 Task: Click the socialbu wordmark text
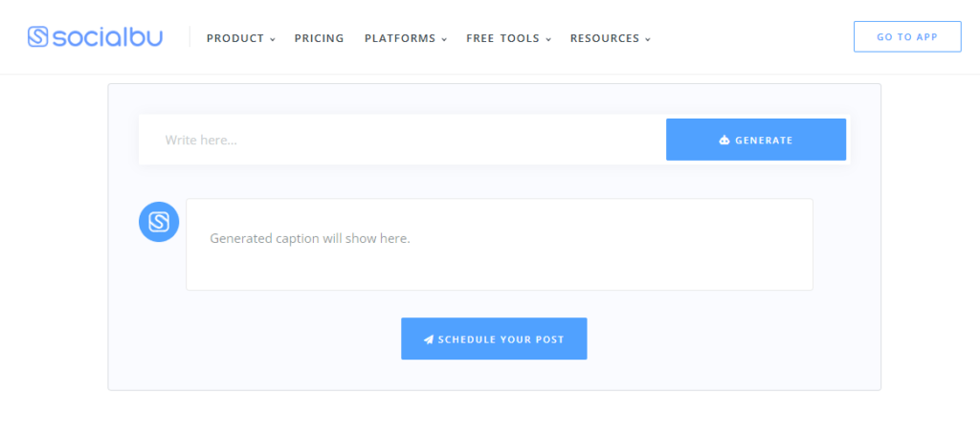[107, 37]
